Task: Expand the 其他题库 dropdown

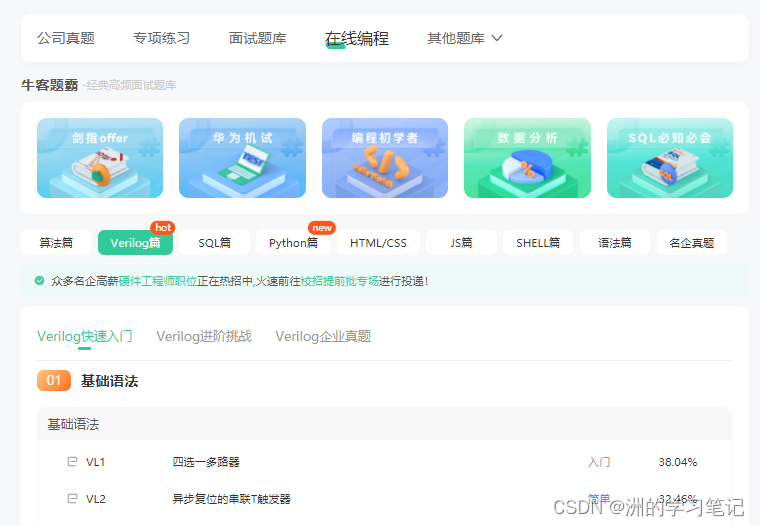Action: (464, 38)
